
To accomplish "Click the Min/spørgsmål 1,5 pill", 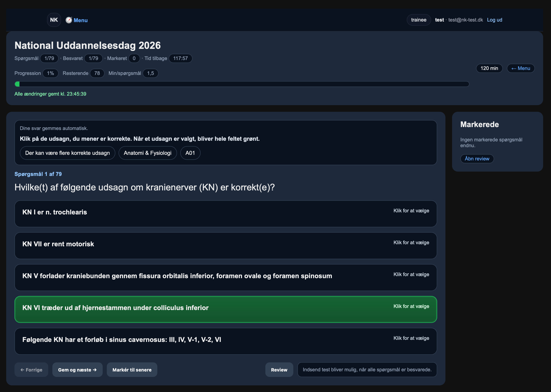I will (150, 73).
